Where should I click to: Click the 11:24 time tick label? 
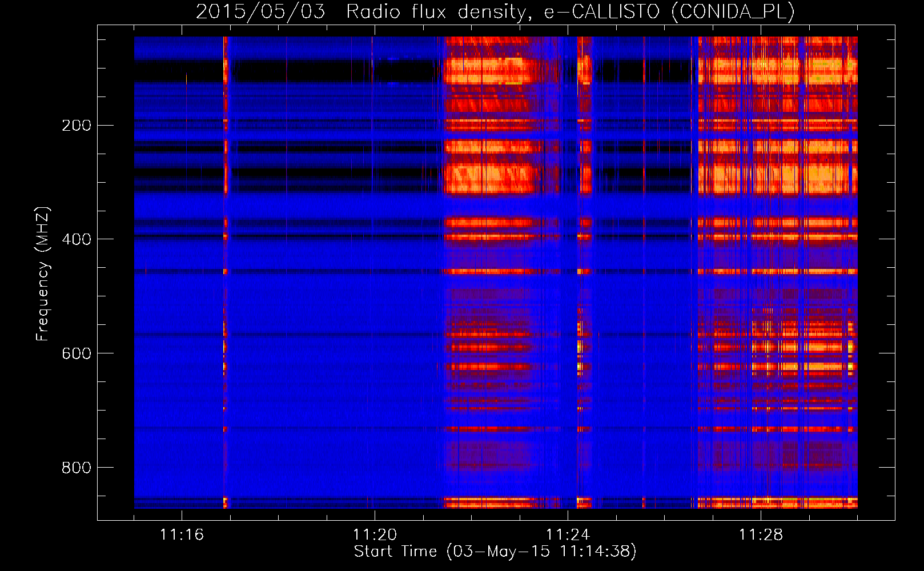click(568, 535)
